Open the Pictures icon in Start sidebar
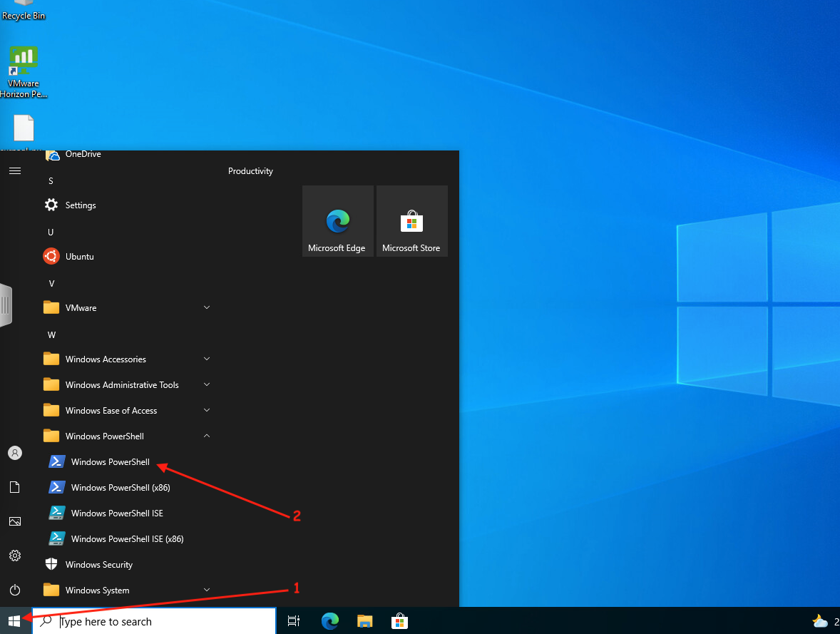 tap(15, 521)
